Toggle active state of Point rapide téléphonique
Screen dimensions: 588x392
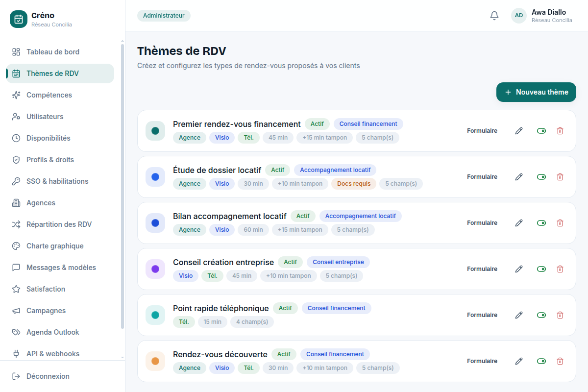(x=541, y=315)
